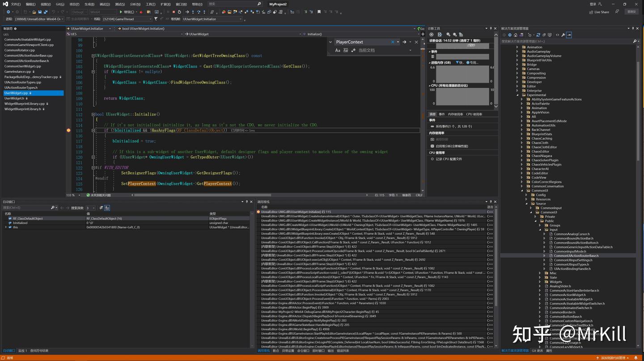Image resolution: width=644 pixels, height=361 pixels.
Task: Open diagnostics tools settings gear icon
Action: 432,34
